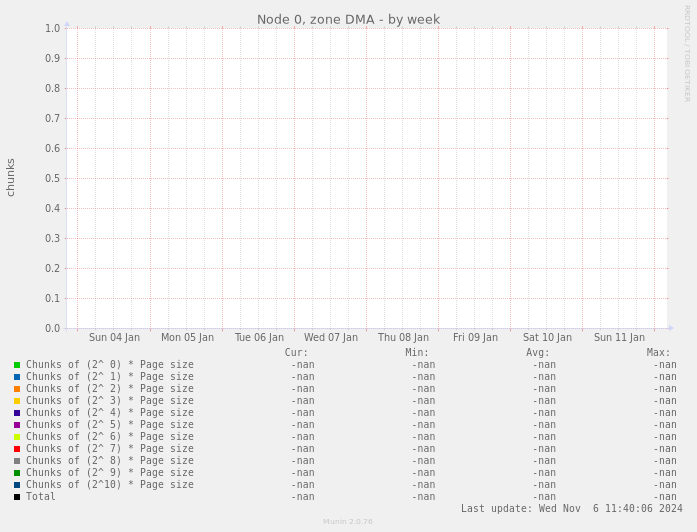
Task: Click the 0.1 y-axis value
Action: point(52,299)
